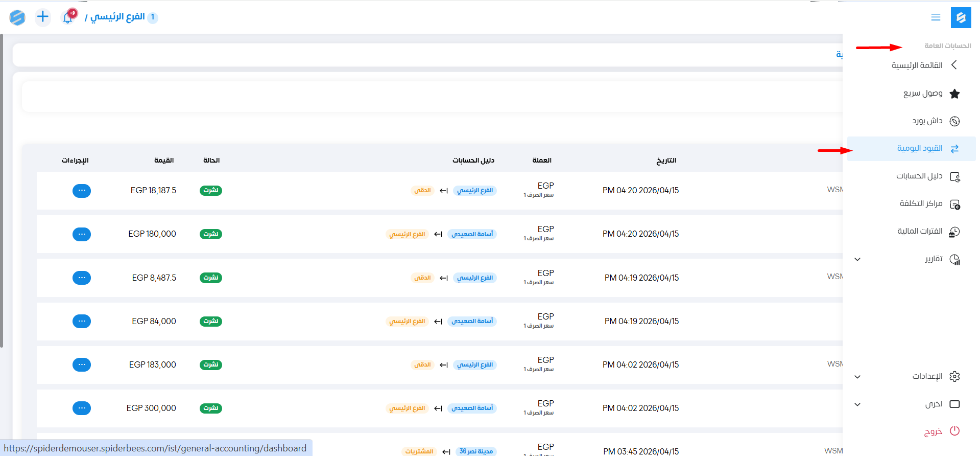
Task: Go back to main menu (القائمة الرئيسية)
Action: click(x=917, y=65)
